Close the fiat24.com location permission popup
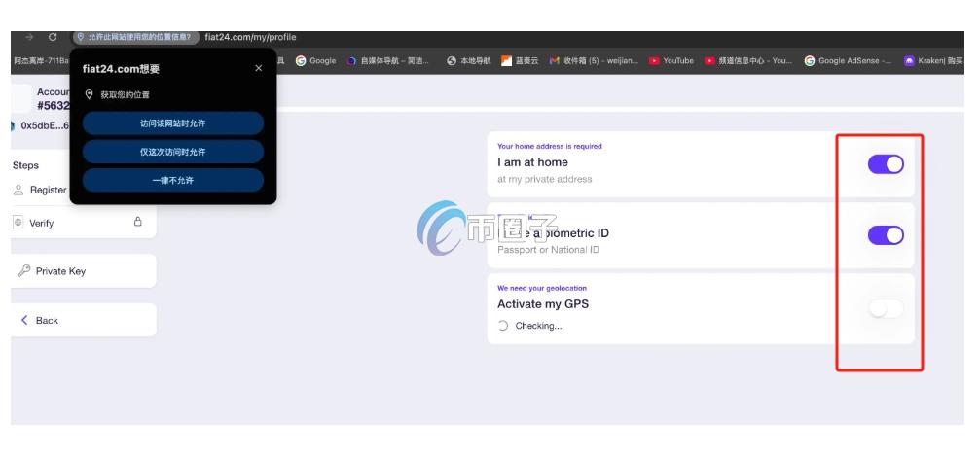 258,68
